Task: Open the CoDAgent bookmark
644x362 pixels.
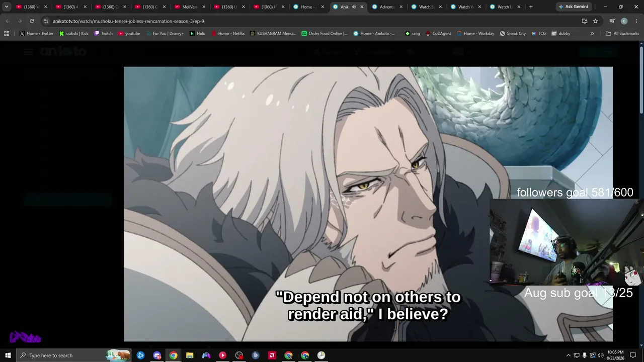Action: pos(438,34)
